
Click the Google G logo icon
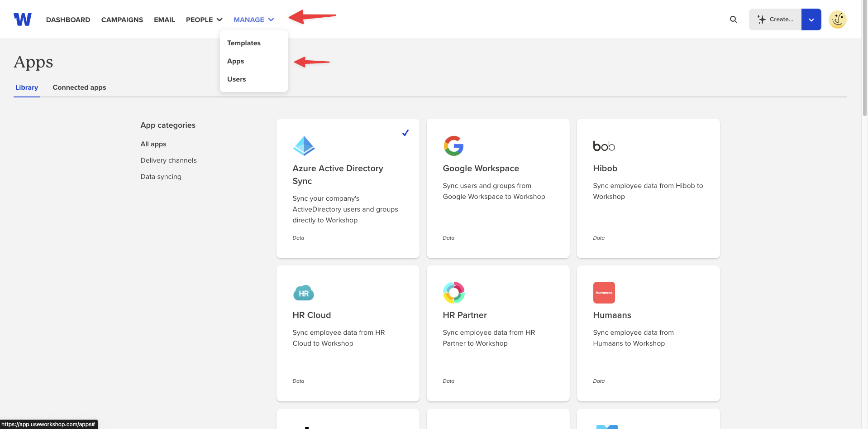tap(454, 146)
